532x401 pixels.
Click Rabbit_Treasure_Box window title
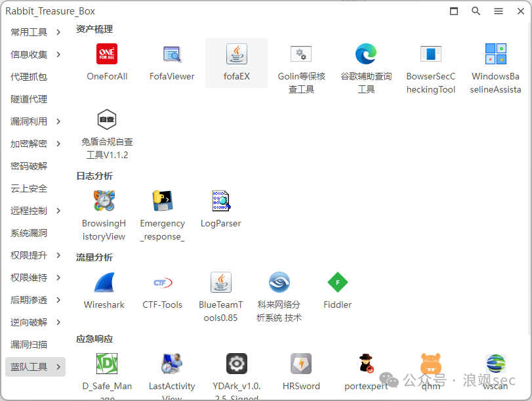tap(51, 11)
